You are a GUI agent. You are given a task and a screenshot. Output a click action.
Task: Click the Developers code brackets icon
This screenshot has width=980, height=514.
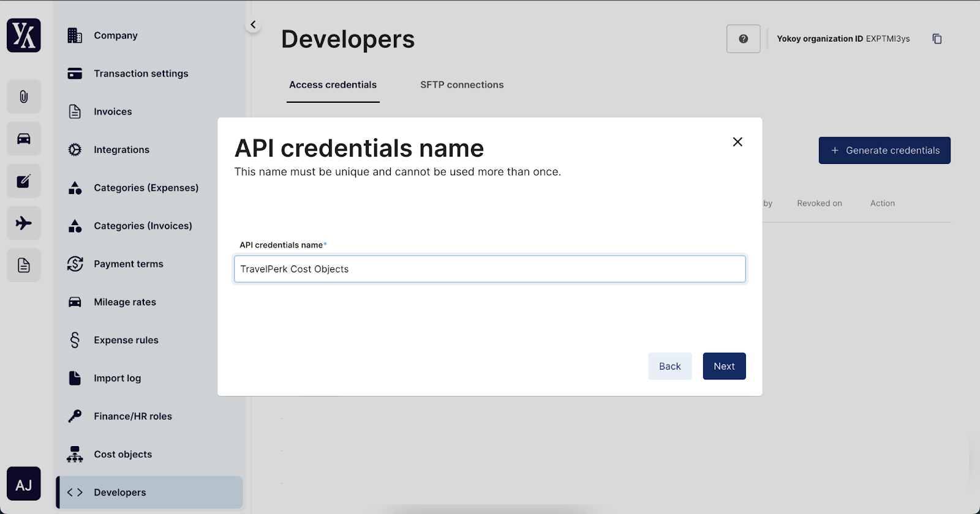75,493
